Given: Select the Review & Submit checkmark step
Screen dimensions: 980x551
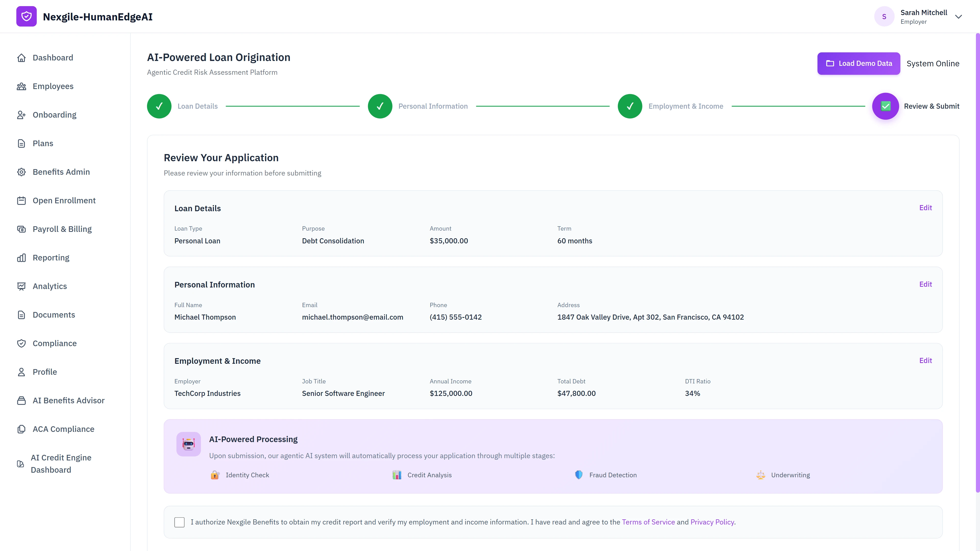Looking at the screenshot, I should (886, 106).
